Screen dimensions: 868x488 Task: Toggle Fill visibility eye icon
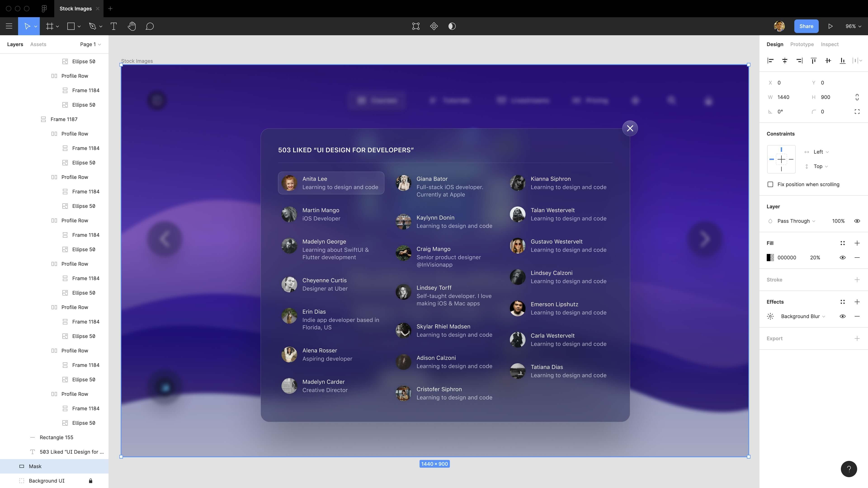click(x=842, y=258)
